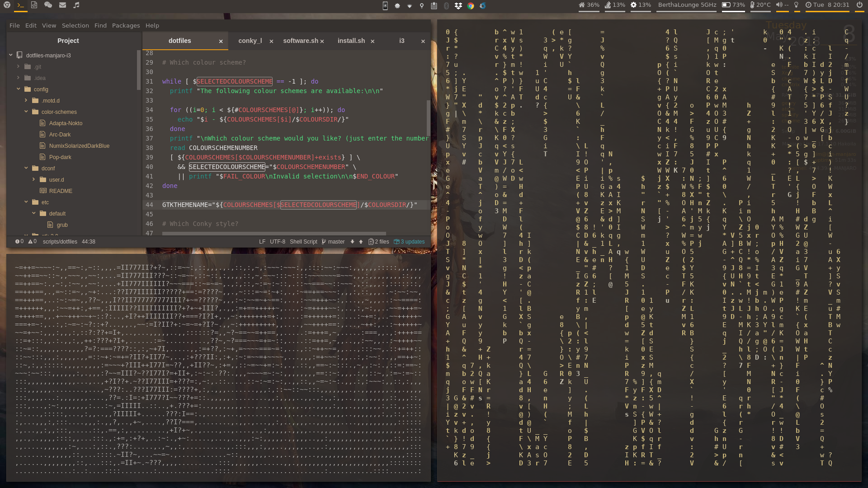The image size is (868, 488).
Task: Switch to the conky_l tab
Action: 250,41
